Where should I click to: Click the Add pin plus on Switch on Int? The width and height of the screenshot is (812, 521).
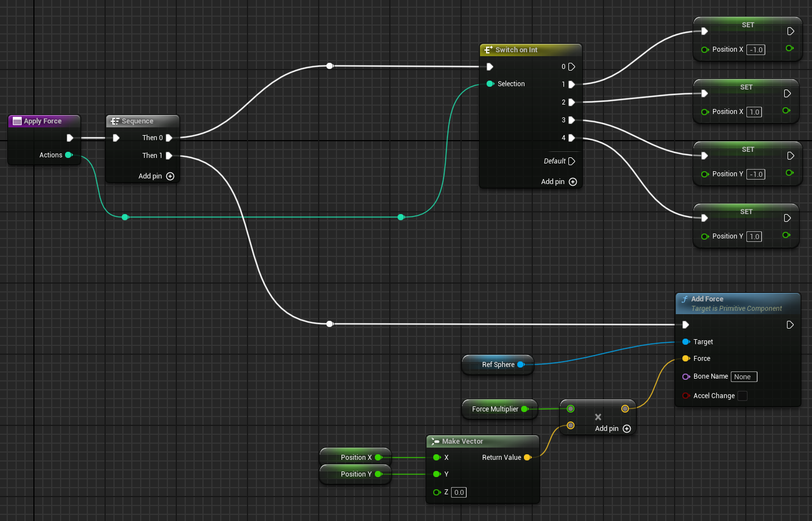point(573,182)
